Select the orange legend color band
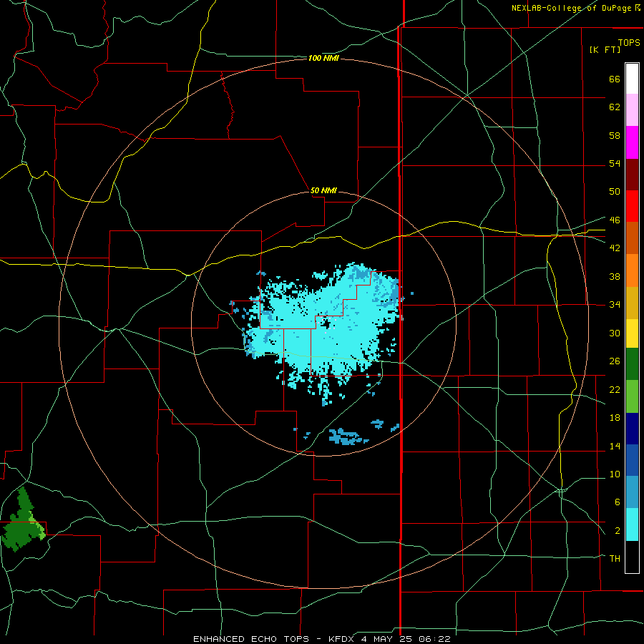644x644 pixels. coord(632,270)
